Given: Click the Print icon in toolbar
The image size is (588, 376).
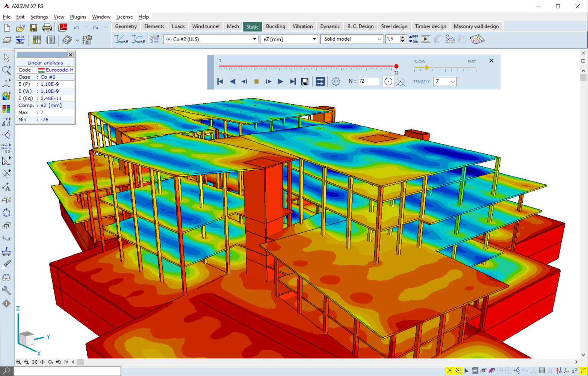Looking at the screenshot, I should pyautogui.click(x=47, y=27).
